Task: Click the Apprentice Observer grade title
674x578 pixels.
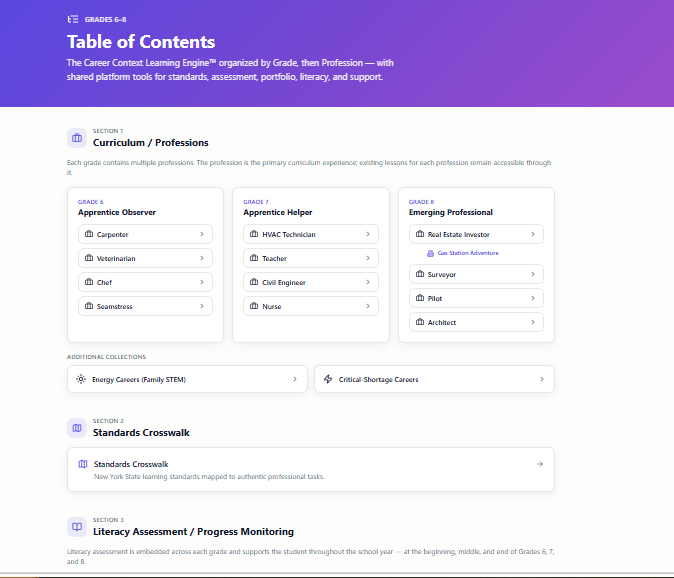Action: click(117, 212)
